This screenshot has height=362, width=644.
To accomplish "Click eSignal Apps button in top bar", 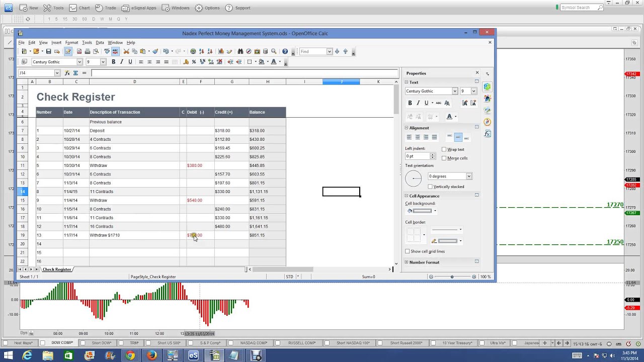I will [139, 8].
